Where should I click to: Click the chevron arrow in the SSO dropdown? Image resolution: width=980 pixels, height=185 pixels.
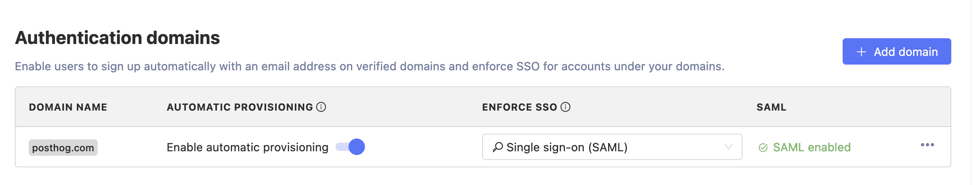tap(728, 147)
